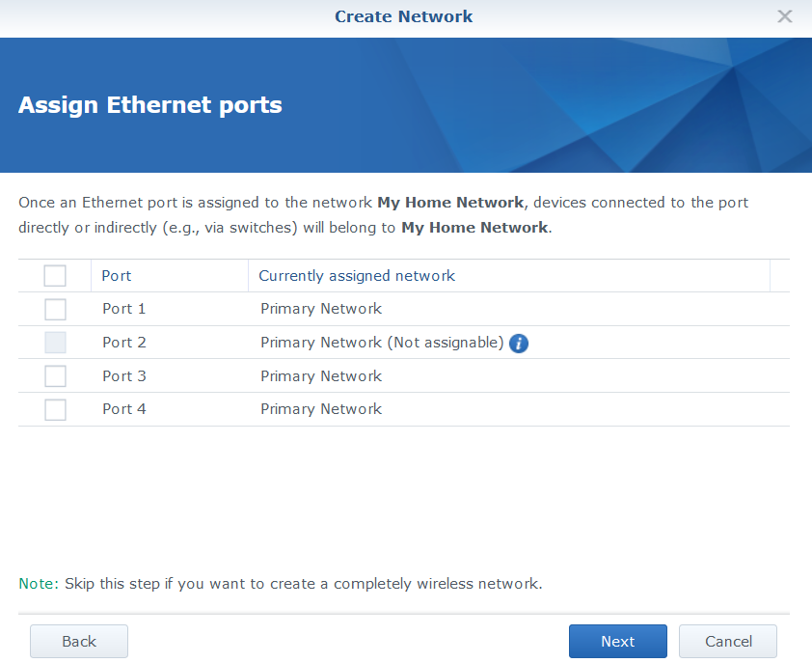Screen dimensions: 812x663
Task: Check the checkbox for Port 4
Action: pos(55,409)
